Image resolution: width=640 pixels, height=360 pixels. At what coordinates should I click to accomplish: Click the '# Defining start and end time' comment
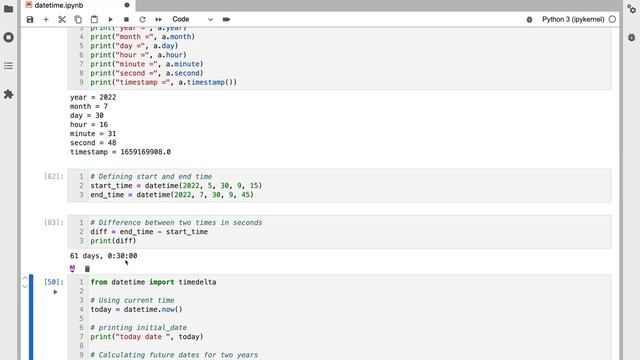(151, 176)
